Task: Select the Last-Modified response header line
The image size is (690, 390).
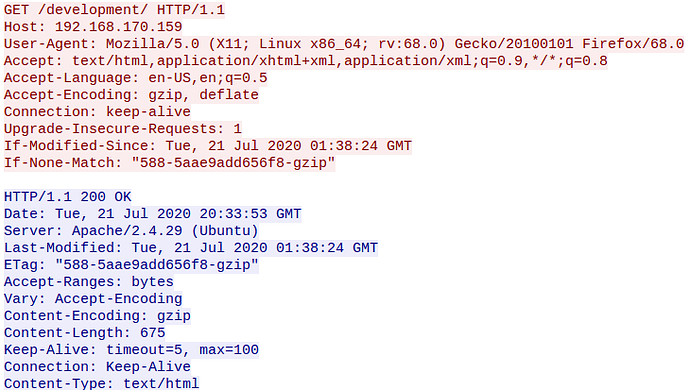Action: 191,248
